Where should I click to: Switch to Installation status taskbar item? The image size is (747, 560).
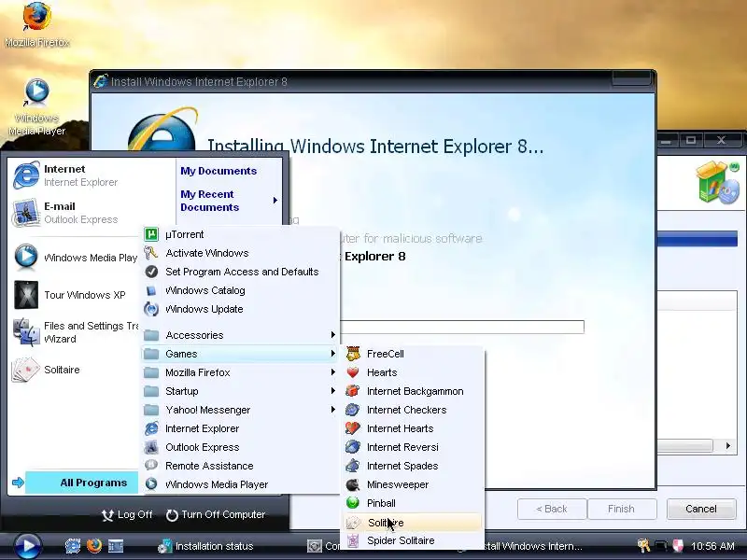pyautogui.click(x=205, y=546)
